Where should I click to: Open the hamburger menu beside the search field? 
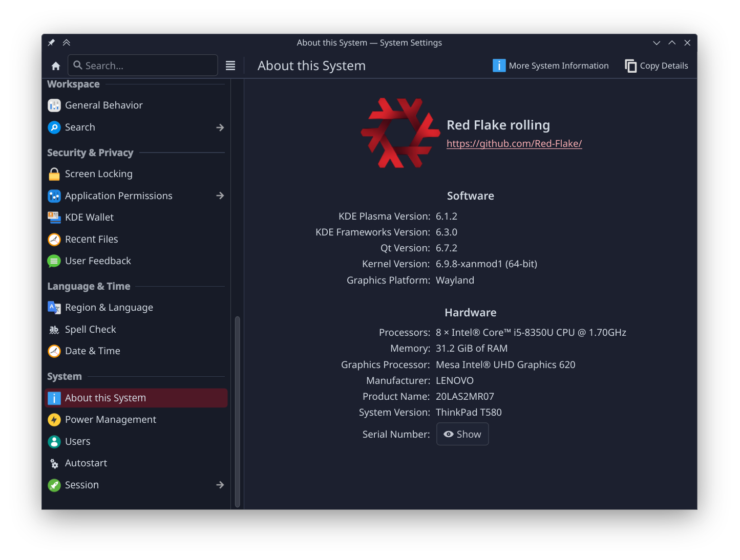point(230,66)
